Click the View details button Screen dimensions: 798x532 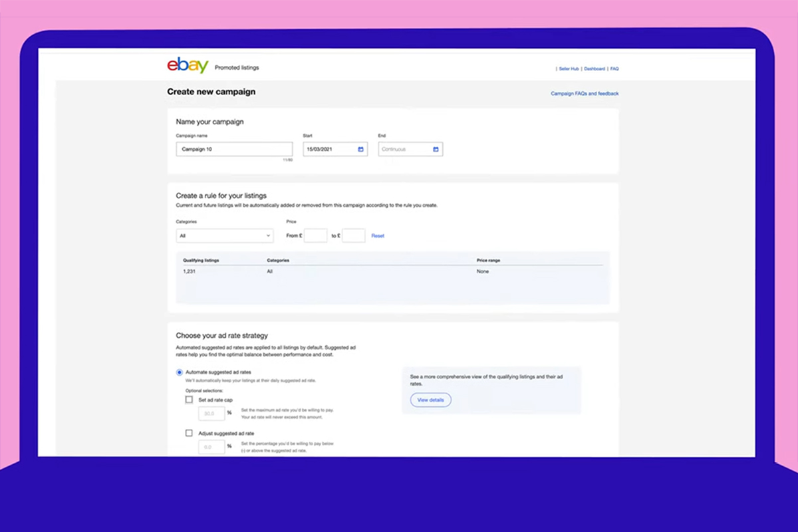431,400
